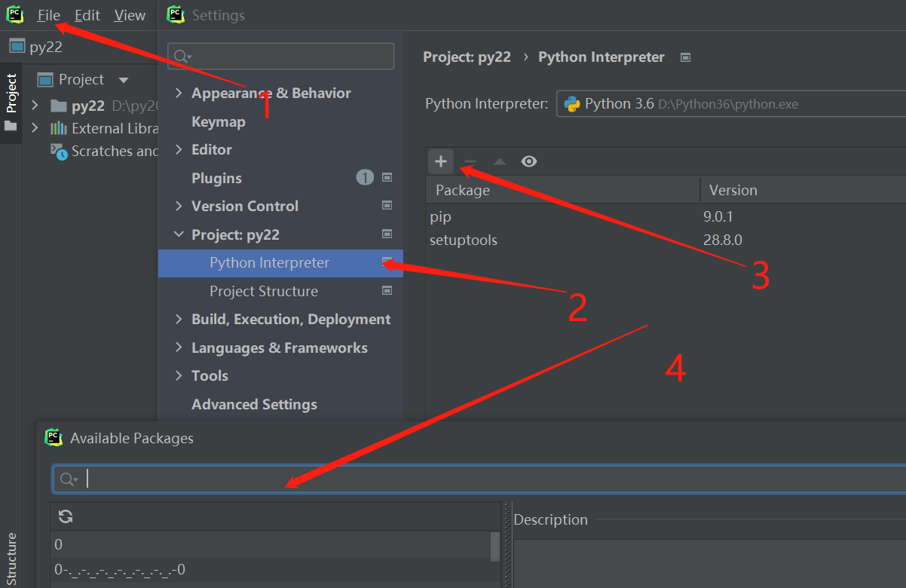The width and height of the screenshot is (906, 588).
Task: Click the search icon in Settings search box
Action: click(x=182, y=57)
